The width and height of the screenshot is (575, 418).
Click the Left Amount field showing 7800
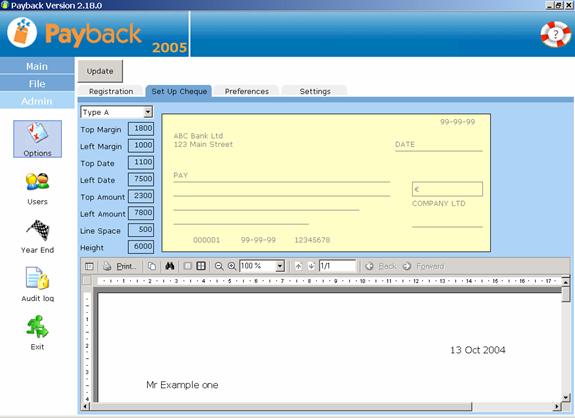[141, 213]
